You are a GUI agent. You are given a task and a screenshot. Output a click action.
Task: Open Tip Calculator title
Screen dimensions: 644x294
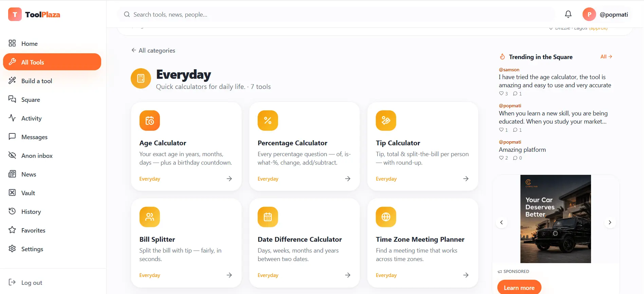[x=398, y=143]
